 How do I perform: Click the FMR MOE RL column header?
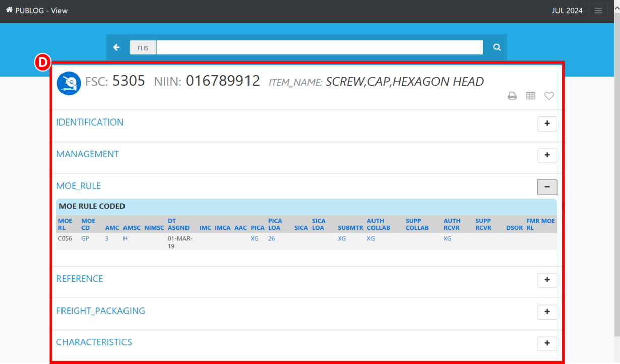tap(541, 224)
